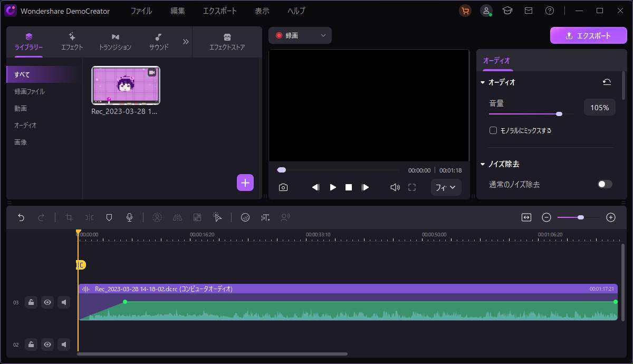Lock track 03
The image size is (633, 364).
(x=31, y=302)
